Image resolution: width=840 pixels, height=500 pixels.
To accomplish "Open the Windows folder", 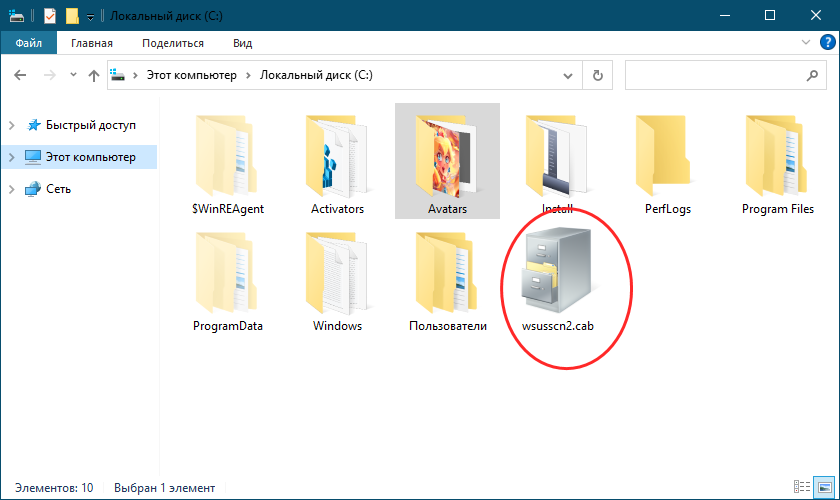I will [338, 280].
